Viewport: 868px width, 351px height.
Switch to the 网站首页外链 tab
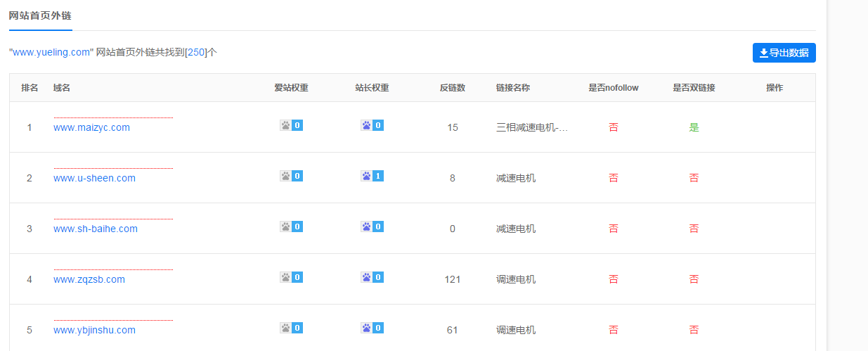coord(40,15)
